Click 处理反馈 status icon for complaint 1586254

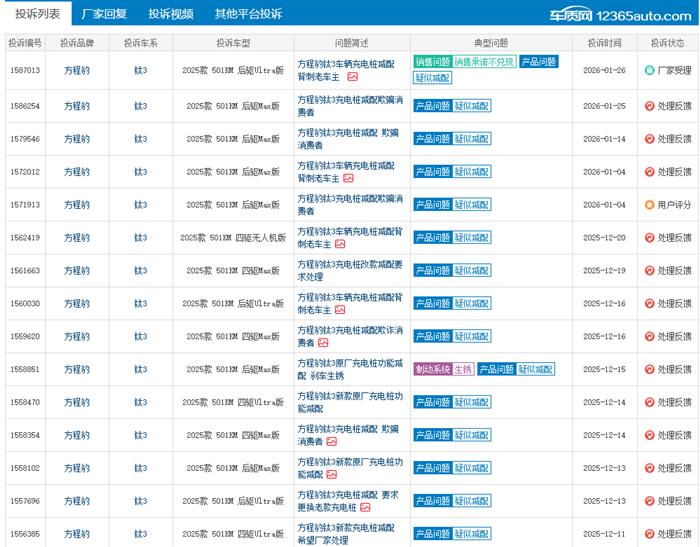[649, 105]
